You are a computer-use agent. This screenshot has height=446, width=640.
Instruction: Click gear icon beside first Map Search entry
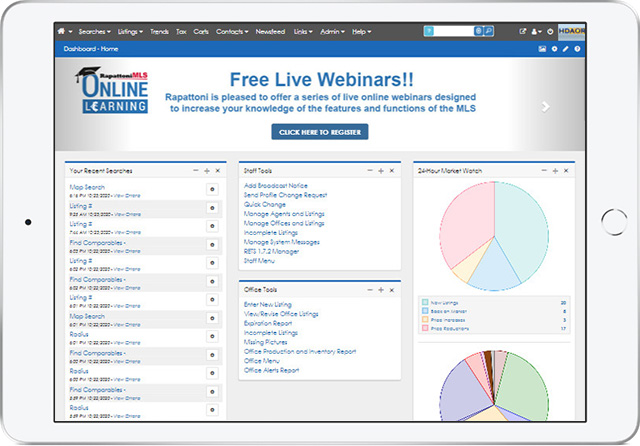212,189
